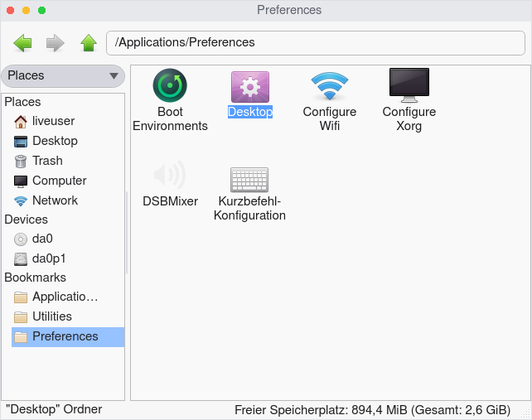
Task: Open the Configure Wifi icon
Action: [330, 86]
